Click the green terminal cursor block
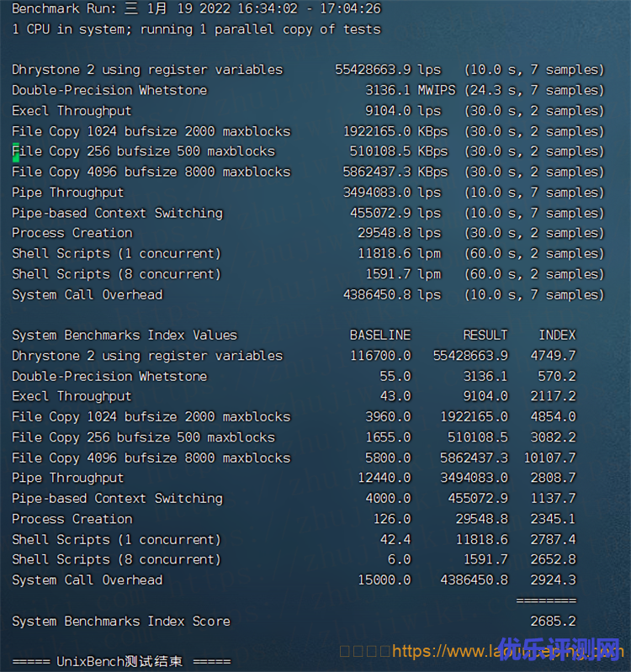Image resolution: width=631 pixels, height=672 pixels. [x=15, y=152]
